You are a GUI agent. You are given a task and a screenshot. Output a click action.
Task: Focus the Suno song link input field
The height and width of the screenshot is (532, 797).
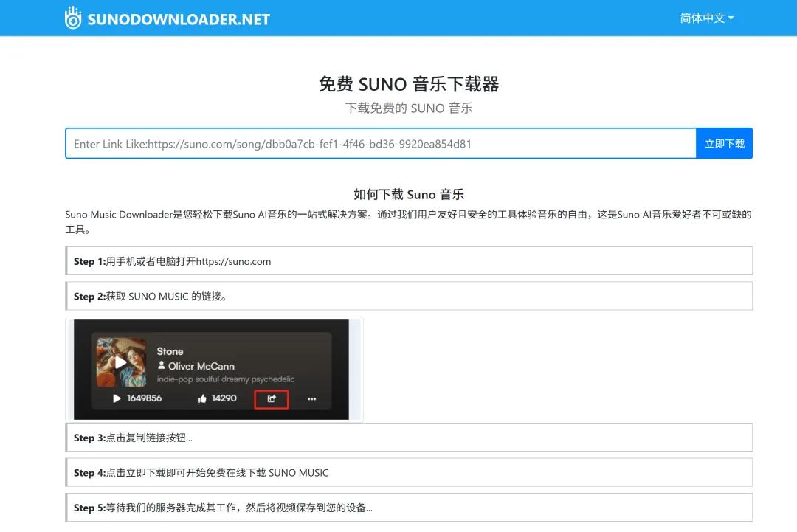point(381,144)
